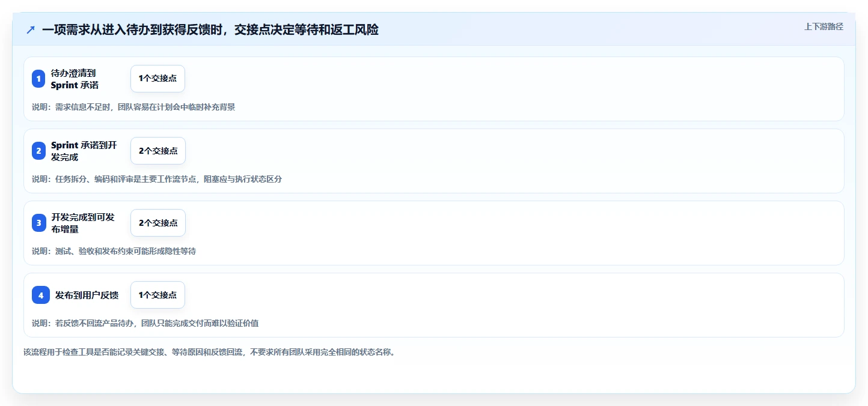Click the step 4 number badge

[41, 295]
